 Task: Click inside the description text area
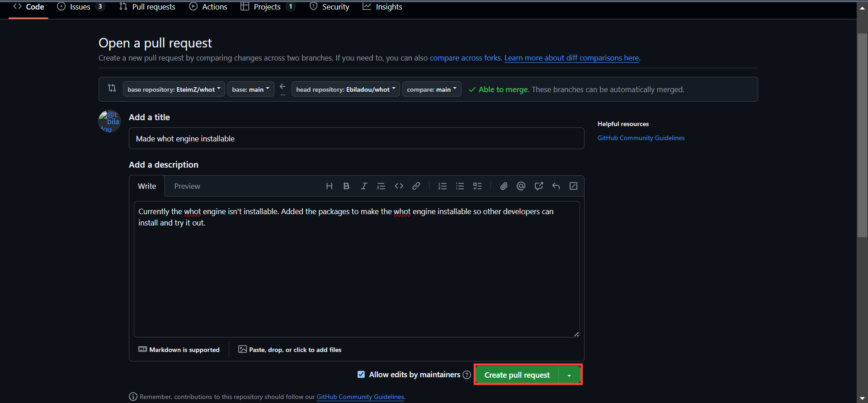point(357,269)
